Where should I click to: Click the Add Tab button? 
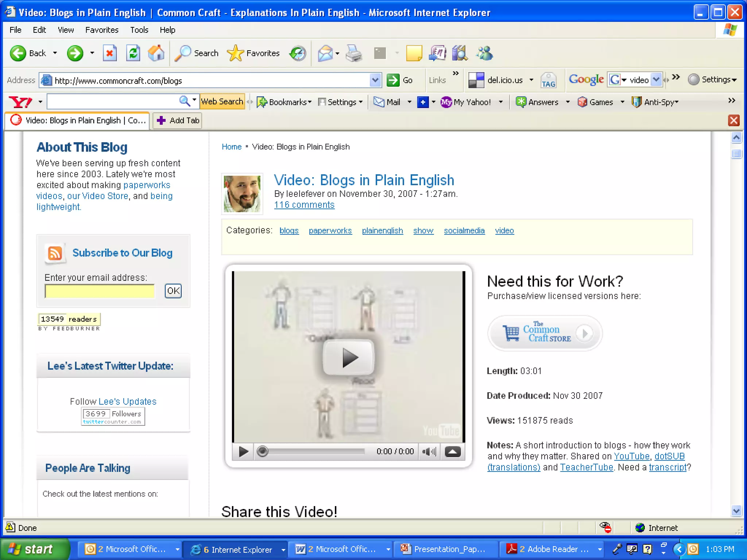178,120
